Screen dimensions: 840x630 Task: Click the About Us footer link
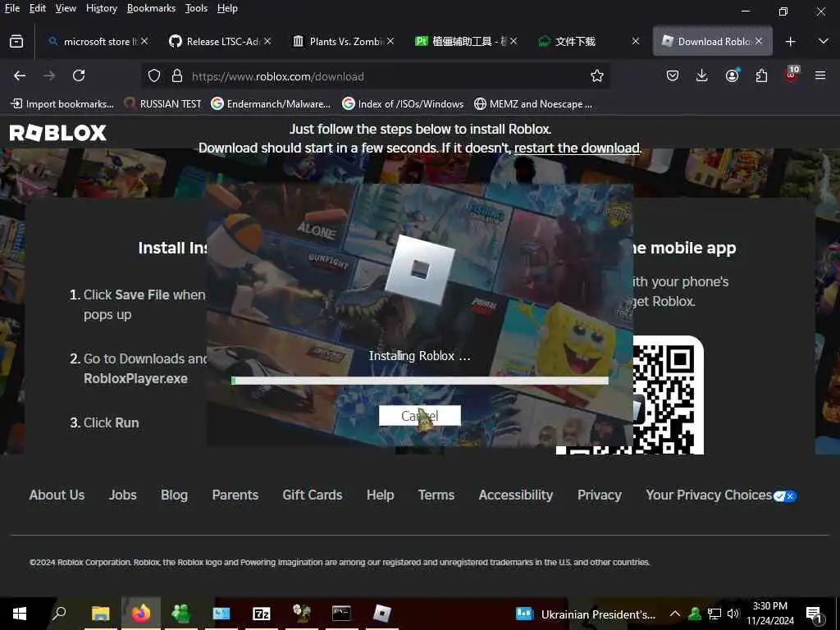(x=57, y=495)
